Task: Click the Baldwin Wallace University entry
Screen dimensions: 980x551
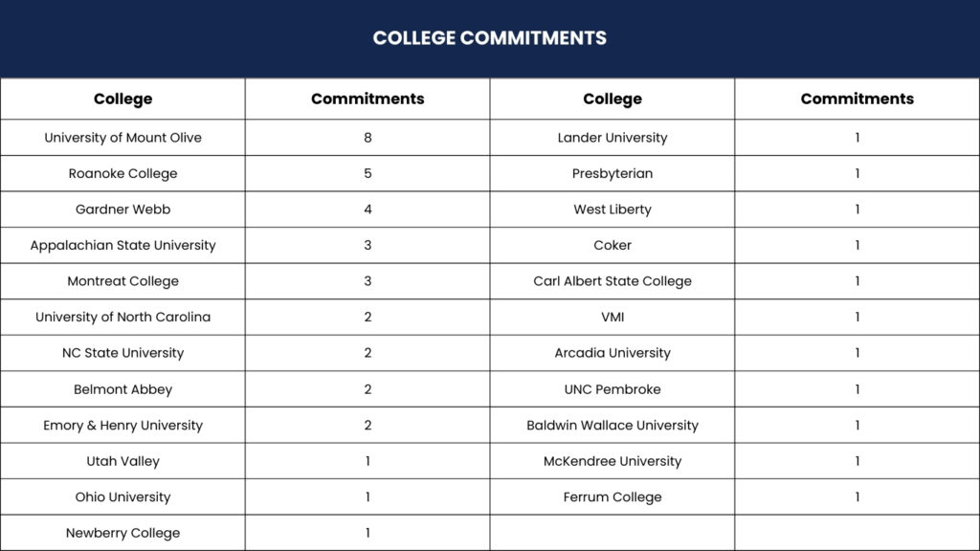Action: tap(612, 426)
